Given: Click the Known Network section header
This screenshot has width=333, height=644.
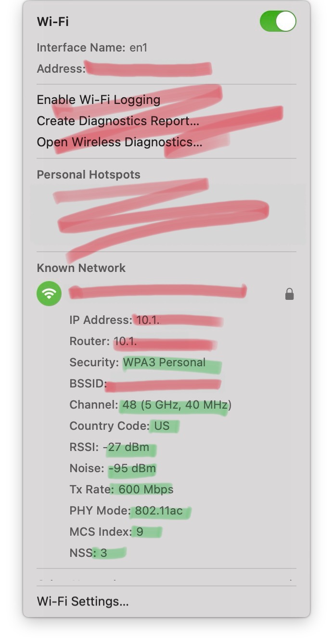Looking at the screenshot, I should point(81,268).
